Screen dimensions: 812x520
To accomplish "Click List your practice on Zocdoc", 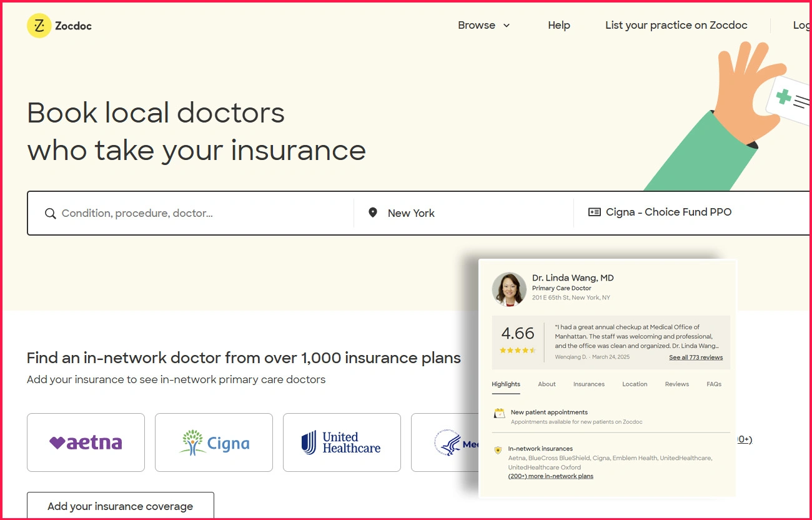I will tap(676, 26).
